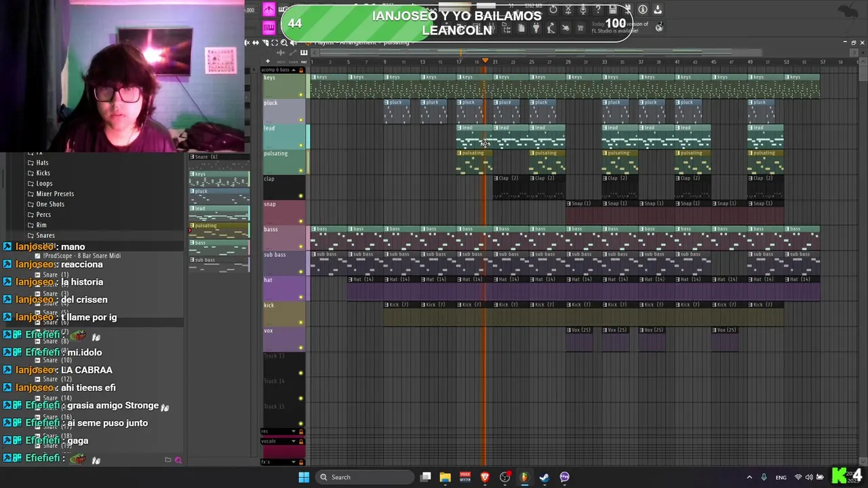Open the Kicks folder in browser
The width and height of the screenshot is (868, 488).
click(x=43, y=173)
